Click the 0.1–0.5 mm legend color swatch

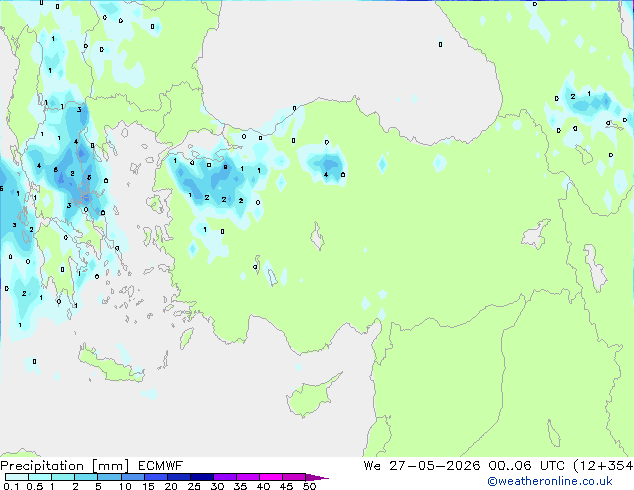(x=17, y=477)
